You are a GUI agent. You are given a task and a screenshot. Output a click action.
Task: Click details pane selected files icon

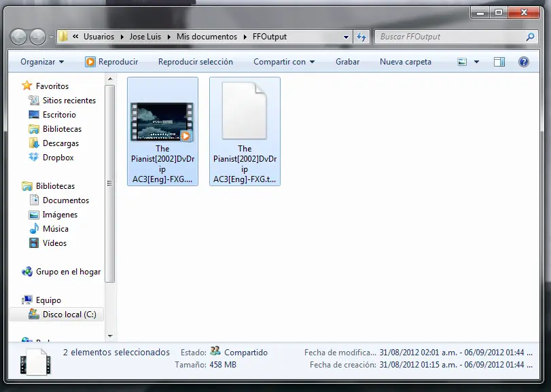[x=35, y=362]
